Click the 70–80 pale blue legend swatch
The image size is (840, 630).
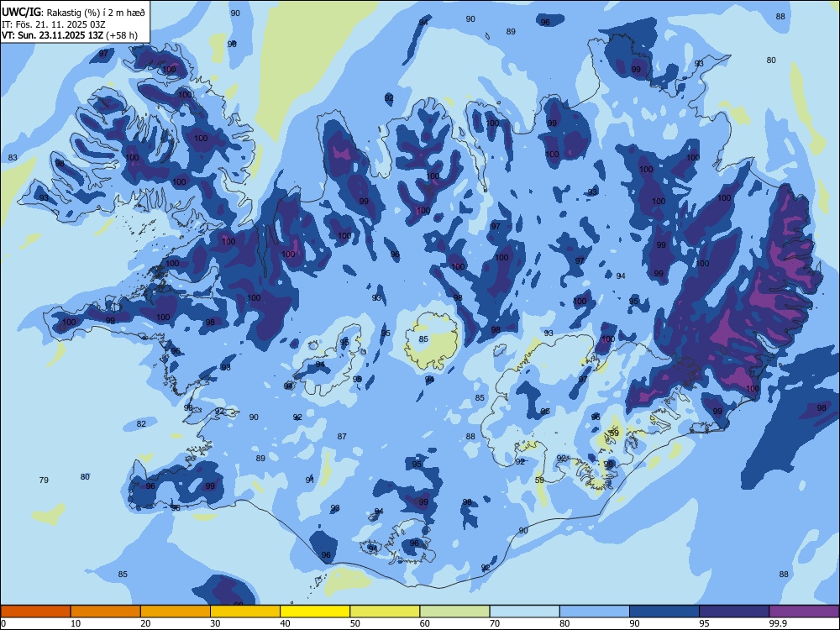pyautogui.click(x=524, y=612)
